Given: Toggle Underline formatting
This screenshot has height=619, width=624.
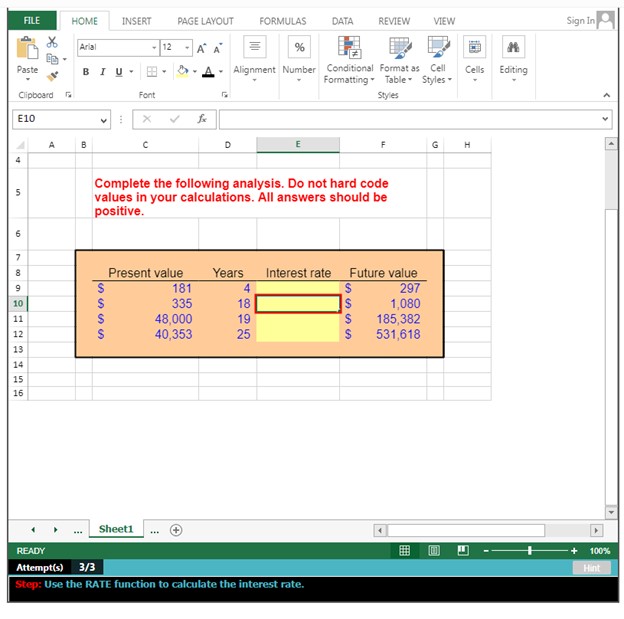Looking at the screenshot, I should (119, 72).
